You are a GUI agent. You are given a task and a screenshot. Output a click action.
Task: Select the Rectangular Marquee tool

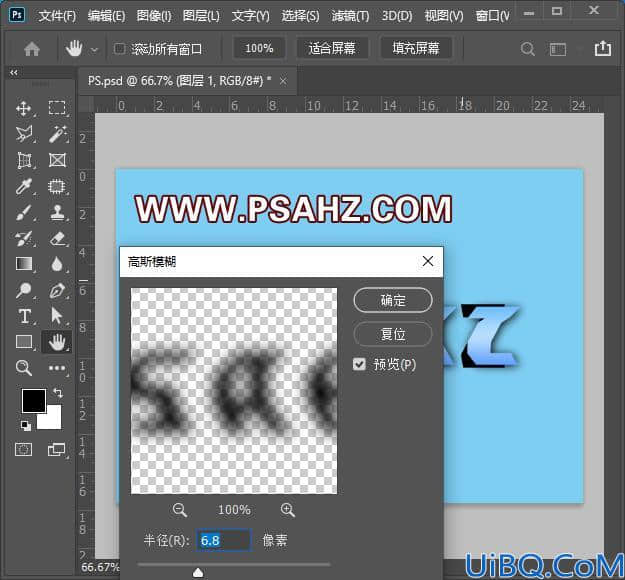pos(57,108)
